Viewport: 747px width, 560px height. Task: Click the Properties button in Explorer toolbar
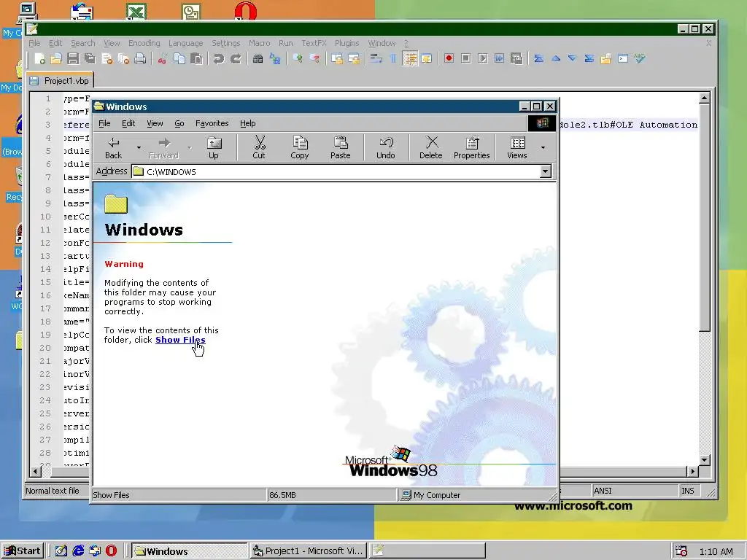(x=472, y=147)
